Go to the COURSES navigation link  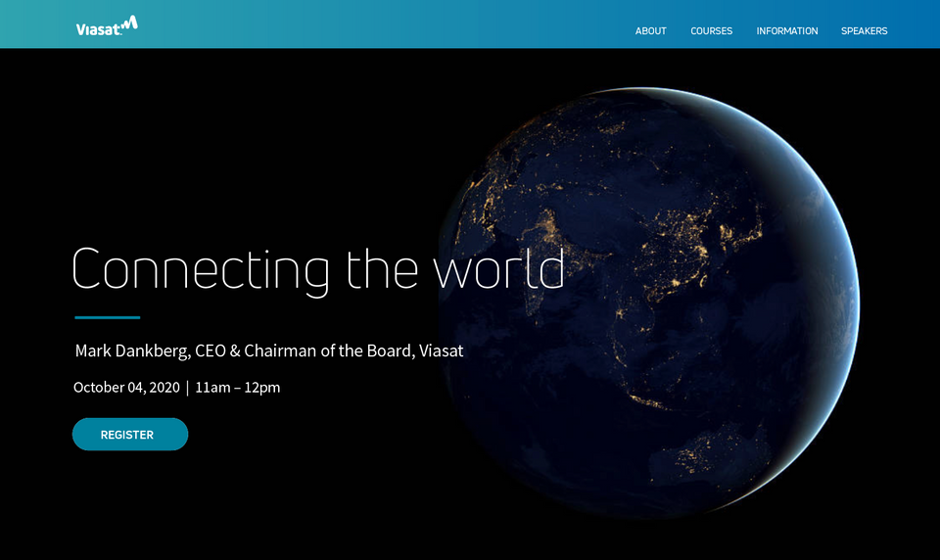pyautogui.click(x=711, y=31)
